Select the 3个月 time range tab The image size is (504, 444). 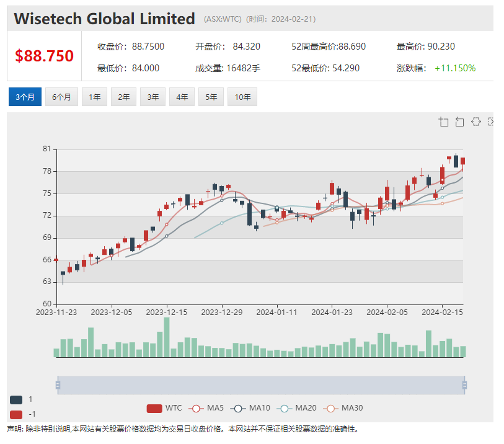tap(25, 97)
